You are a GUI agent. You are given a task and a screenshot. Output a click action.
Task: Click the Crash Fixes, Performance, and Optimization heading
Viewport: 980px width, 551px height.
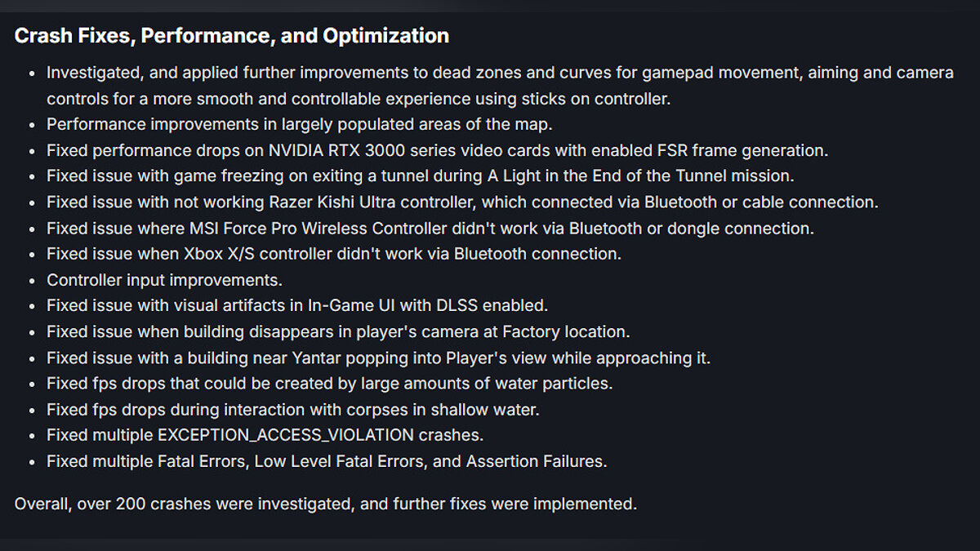[x=231, y=36]
